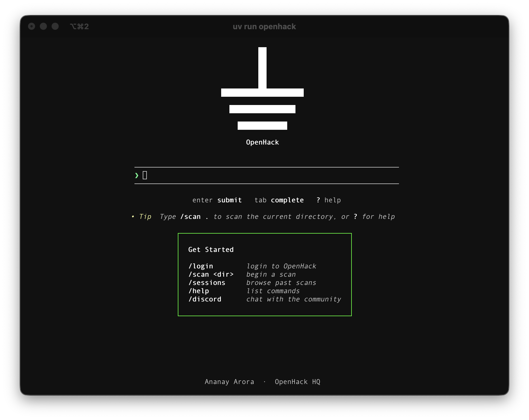Click the '? help' hint
The width and height of the screenshot is (529, 420).
pyautogui.click(x=328, y=200)
